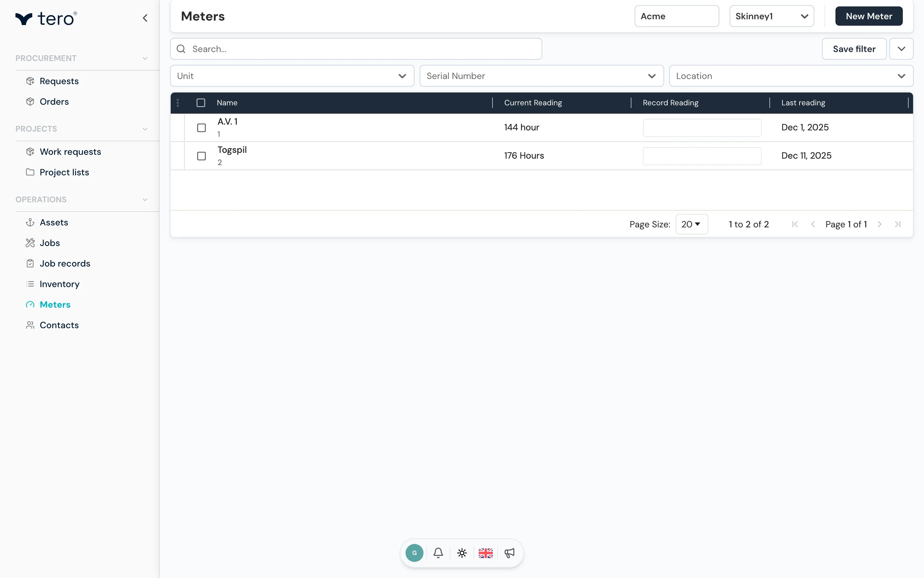Click the tero logo
924x578 pixels.
(x=46, y=18)
